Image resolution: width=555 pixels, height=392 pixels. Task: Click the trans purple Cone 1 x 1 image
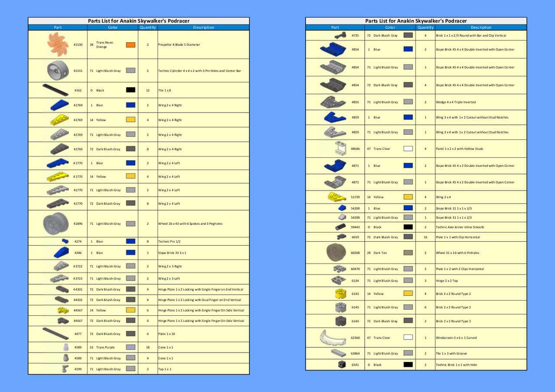point(66,347)
